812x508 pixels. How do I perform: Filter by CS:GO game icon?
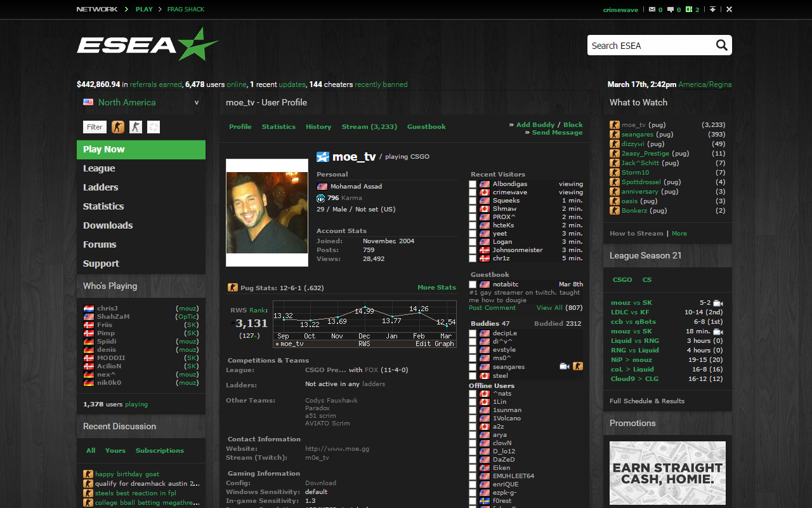[118, 127]
